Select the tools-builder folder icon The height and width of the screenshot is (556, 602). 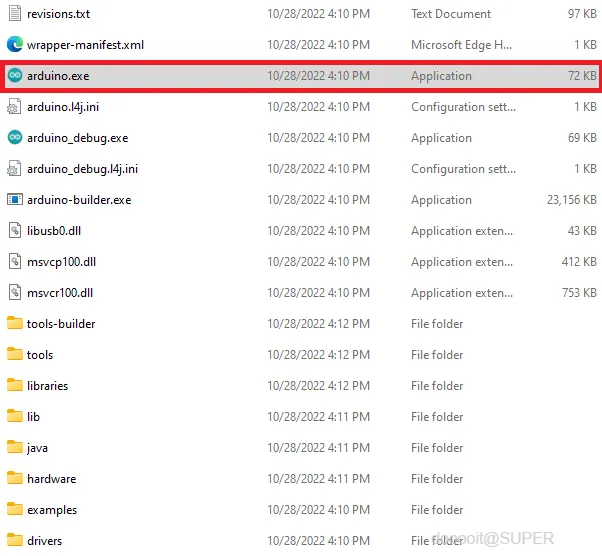coord(15,323)
